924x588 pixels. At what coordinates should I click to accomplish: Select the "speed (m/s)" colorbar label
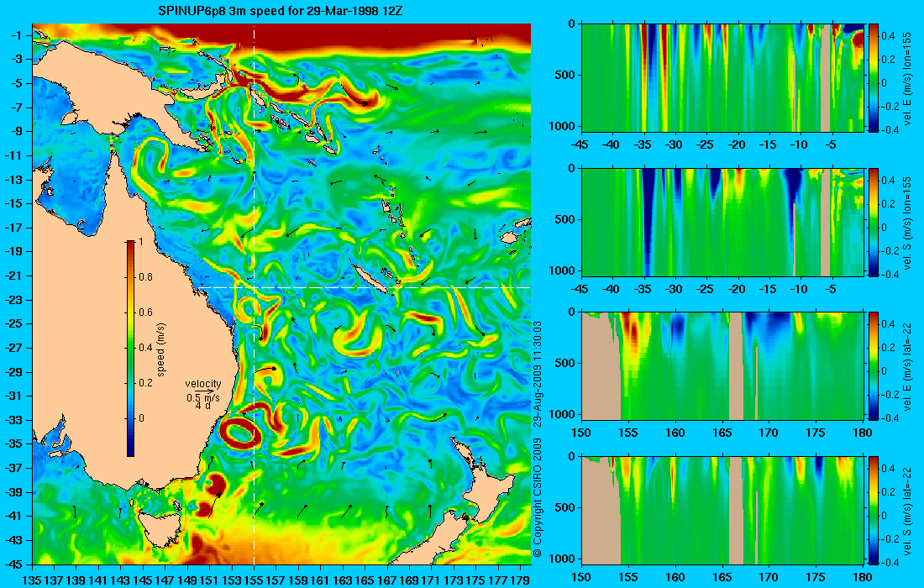point(161,349)
